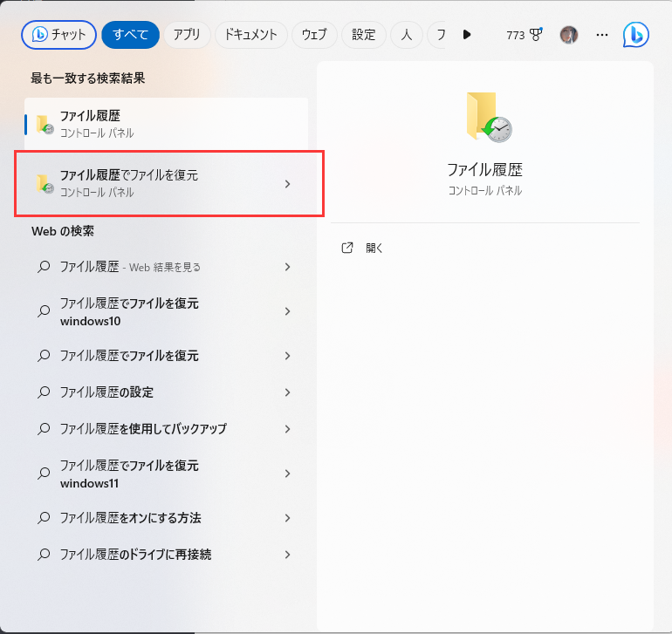Click the play arrow to show more filters
The image size is (672, 634).
pyautogui.click(x=467, y=34)
